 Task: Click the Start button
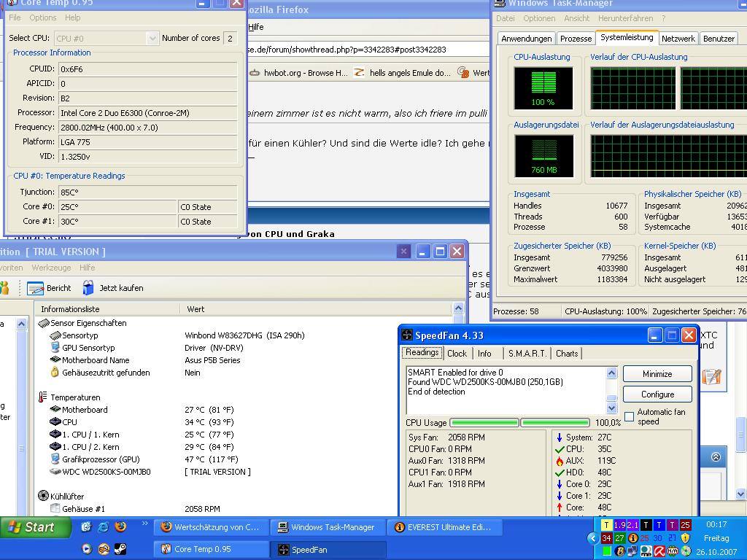[x=35, y=527]
